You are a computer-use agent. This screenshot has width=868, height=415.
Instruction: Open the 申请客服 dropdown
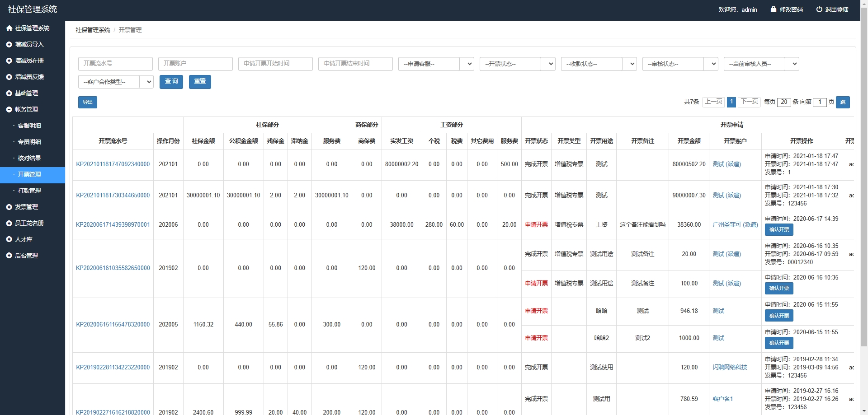(435, 64)
